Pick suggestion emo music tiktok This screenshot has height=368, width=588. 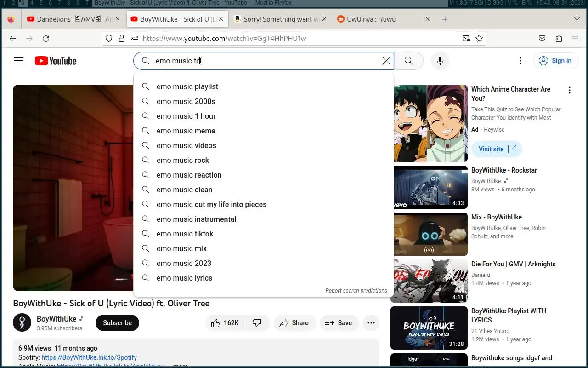pyautogui.click(x=264, y=234)
